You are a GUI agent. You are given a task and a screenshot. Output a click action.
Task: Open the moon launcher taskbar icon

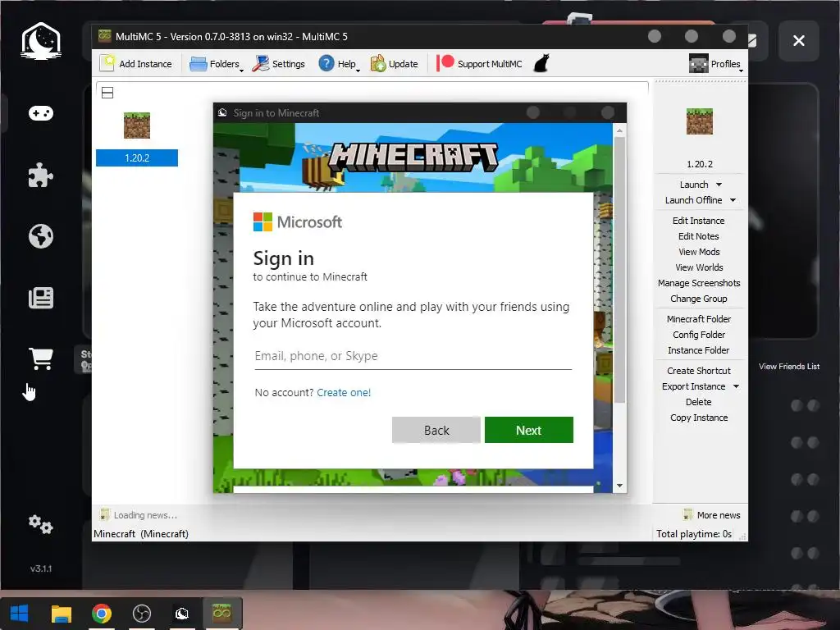pyautogui.click(x=182, y=614)
